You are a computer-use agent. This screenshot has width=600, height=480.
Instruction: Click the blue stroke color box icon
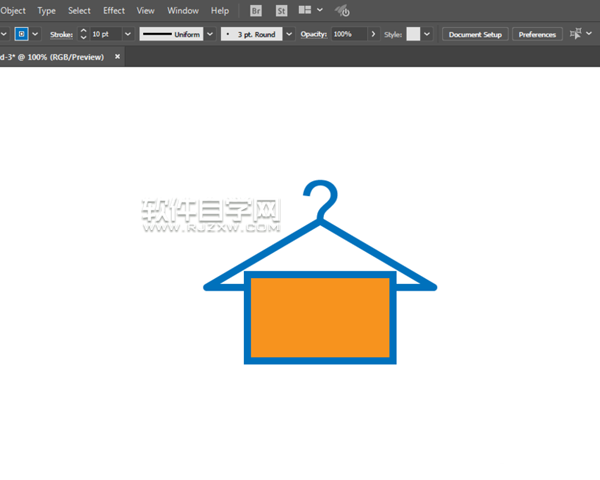(21, 34)
